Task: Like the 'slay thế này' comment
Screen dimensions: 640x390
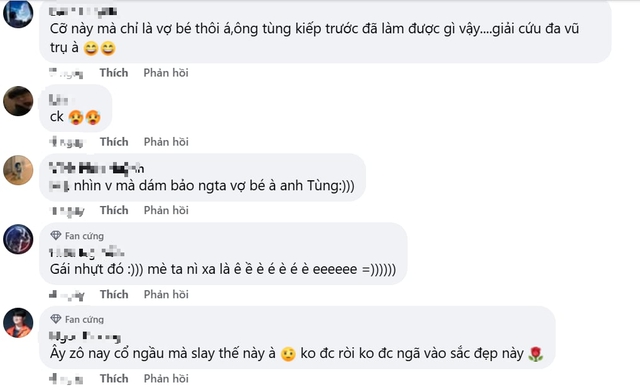Action: 114,378
